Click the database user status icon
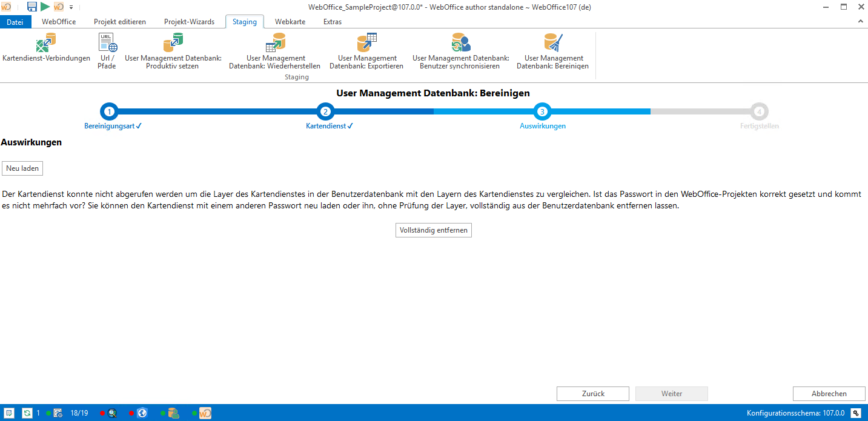 point(174,413)
